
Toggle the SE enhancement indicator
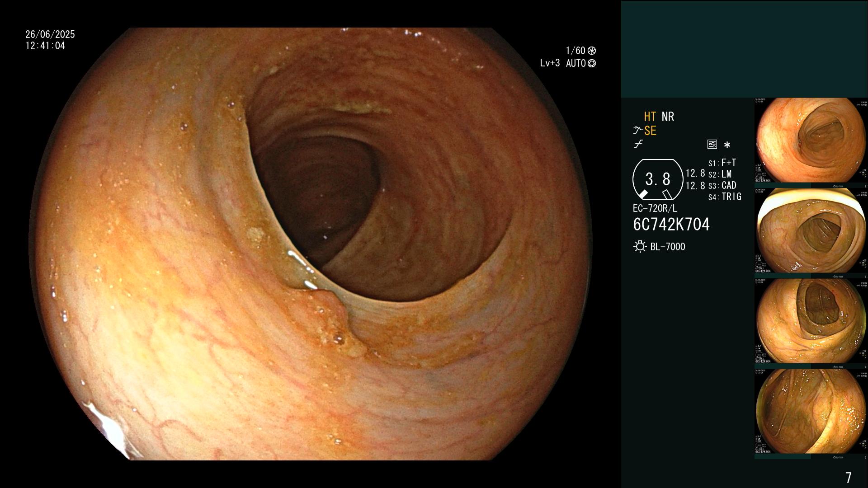pyautogui.click(x=650, y=131)
